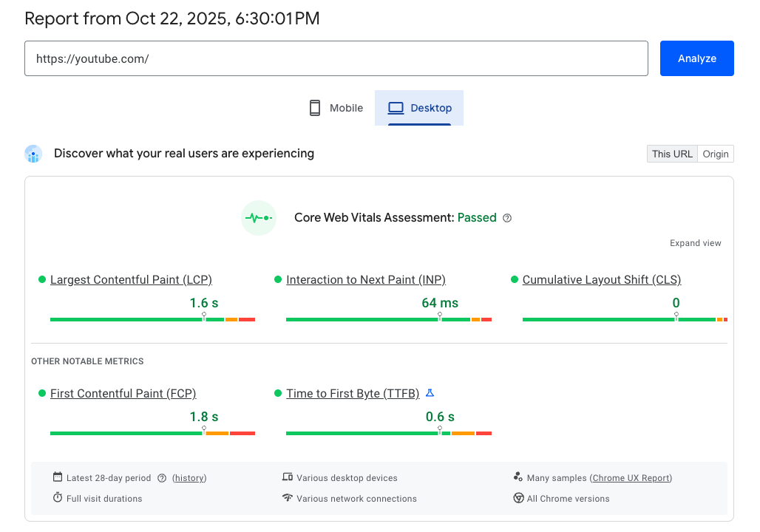Click the calendar icon before Latest 28-day period
This screenshot has height=532, width=760.
tap(57, 477)
